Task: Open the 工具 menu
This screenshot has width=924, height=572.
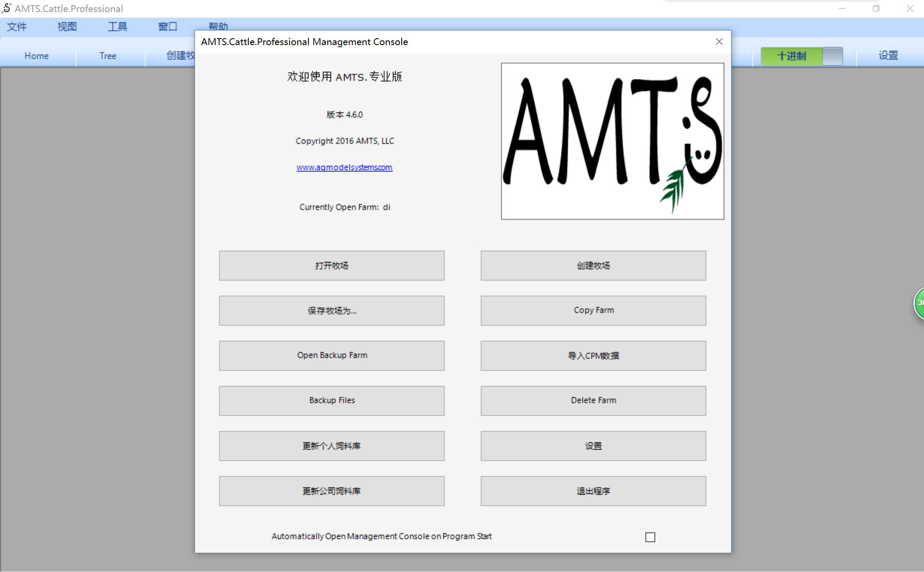Action: 117,27
